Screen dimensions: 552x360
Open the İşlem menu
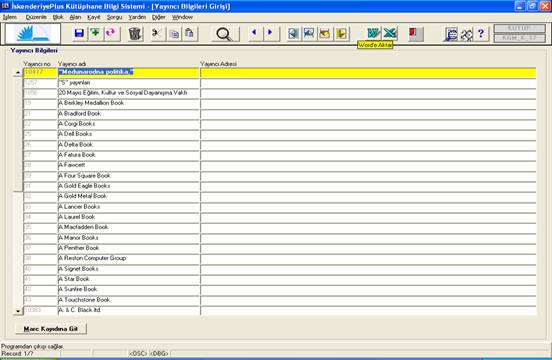(x=10, y=17)
